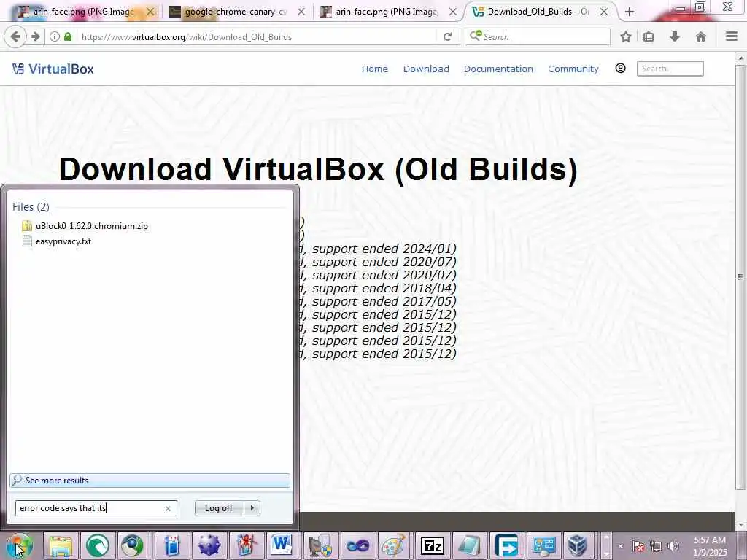Click the 'support ended 2024/01' line
The height and width of the screenshot is (560, 747).
click(x=384, y=249)
